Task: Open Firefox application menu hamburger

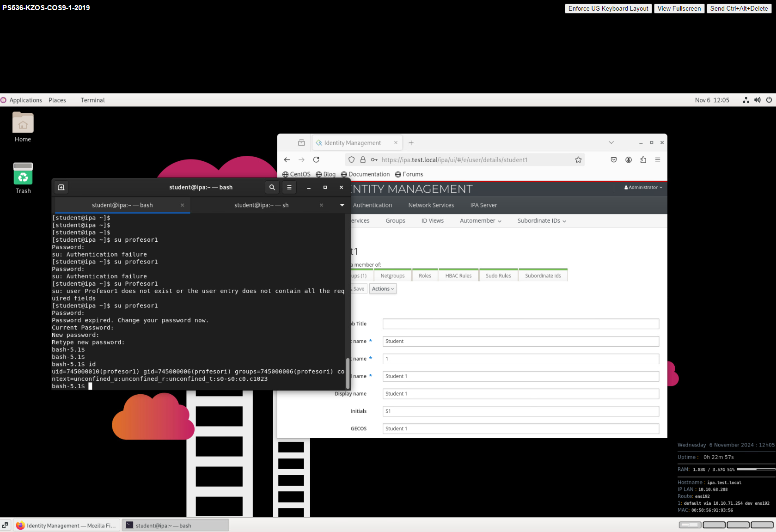Action: tap(658, 160)
